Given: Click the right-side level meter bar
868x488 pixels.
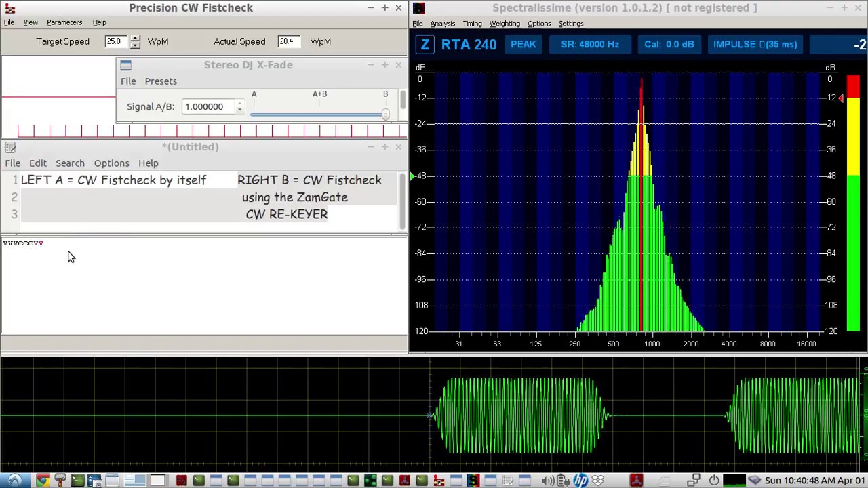Looking at the screenshot, I should tap(852, 203).
